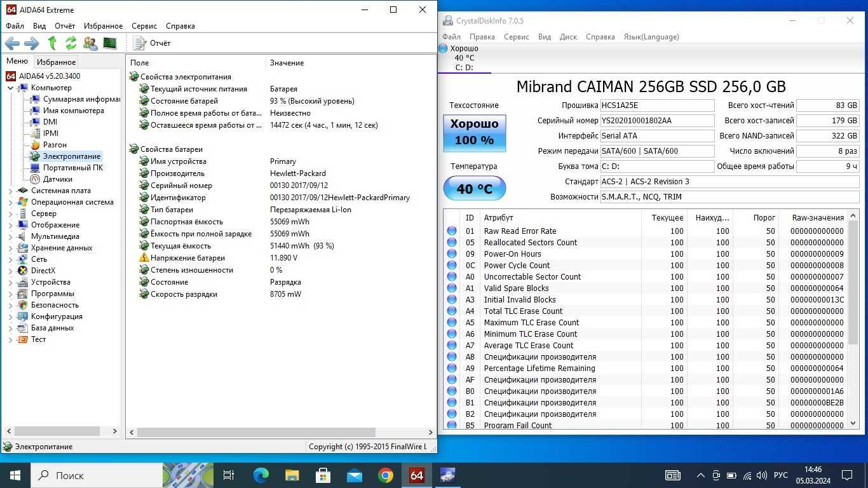Select the Percentage Lifetime Remaining row
This screenshot has width=868, height=488.
646,369
